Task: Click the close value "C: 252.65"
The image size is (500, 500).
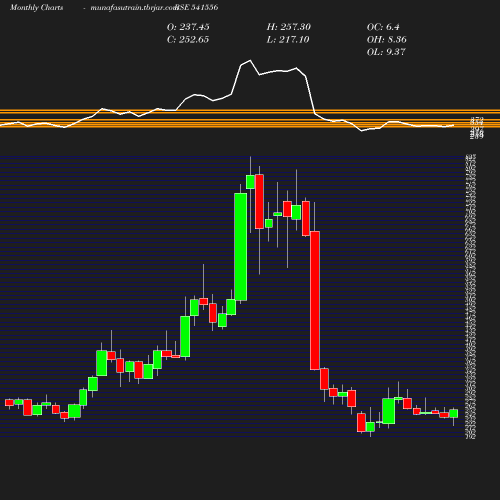Action: point(188,39)
